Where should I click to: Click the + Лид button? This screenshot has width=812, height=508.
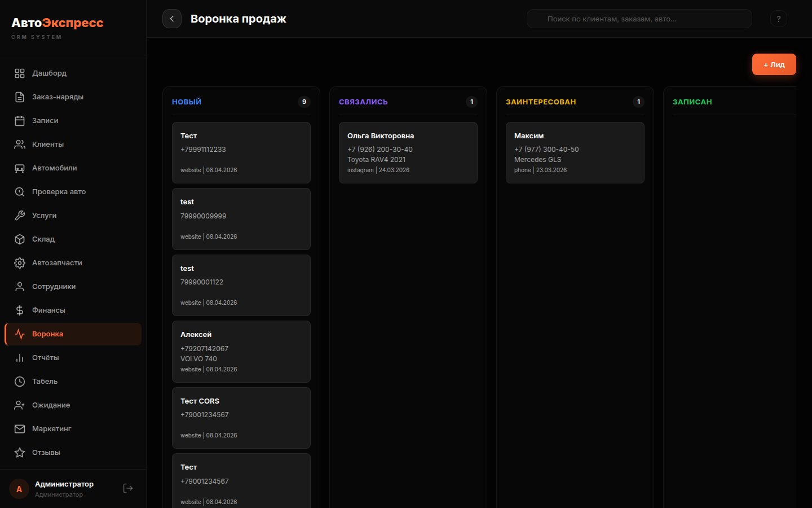point(774,64)
